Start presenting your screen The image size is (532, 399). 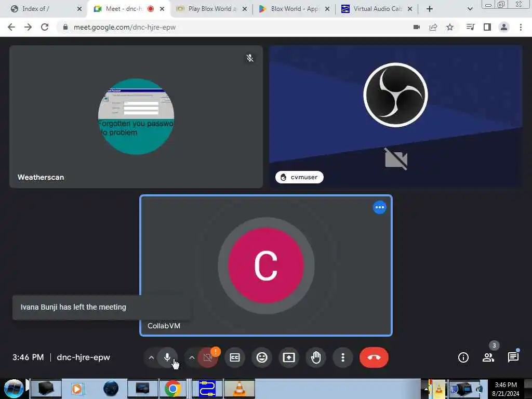tap(289, 357)
